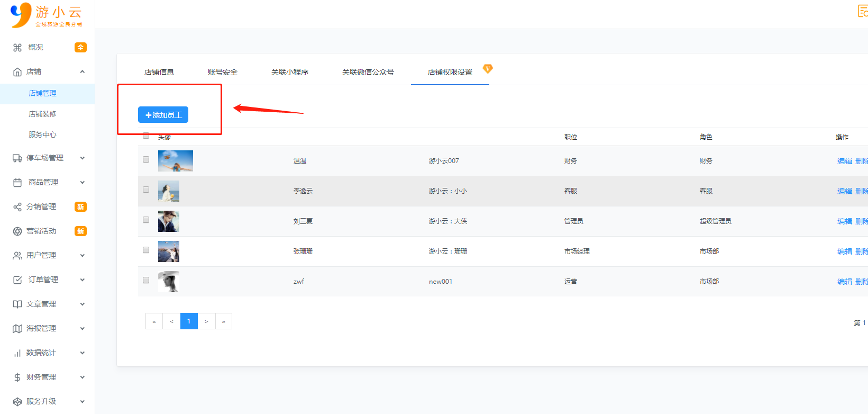868x414 pixels.
Task: Click the 游小云 logo
Action: (47, 15)
